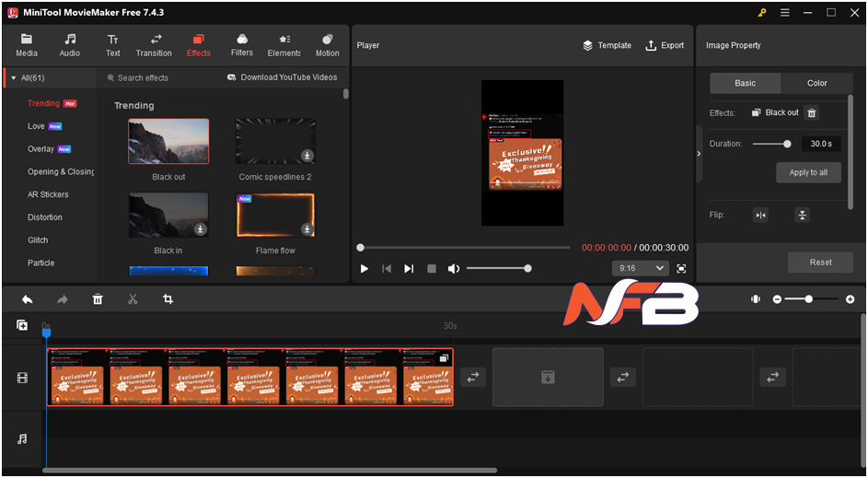Click the player progress bar
Screen dimensions: 868x478
464,248
